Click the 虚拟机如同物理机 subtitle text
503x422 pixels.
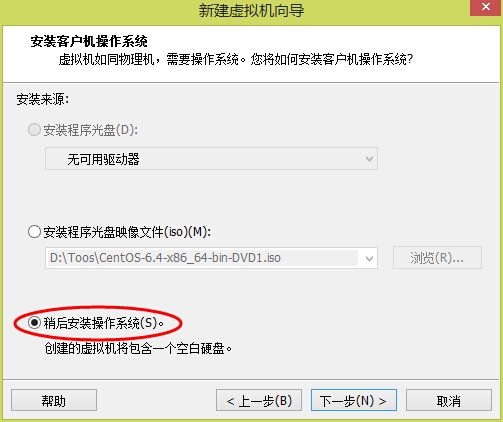click(107, 59)
